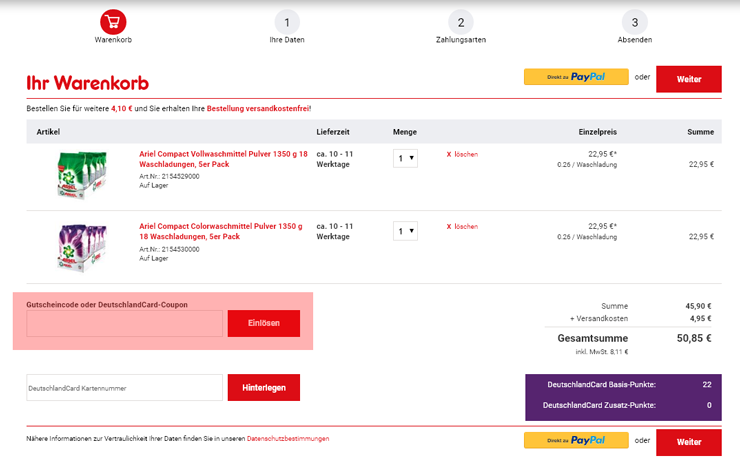Open quantity dropdown for Vollwaschmittel item
Image resolution: width=740 pixels, height=466 pixels.
[405, 158]
